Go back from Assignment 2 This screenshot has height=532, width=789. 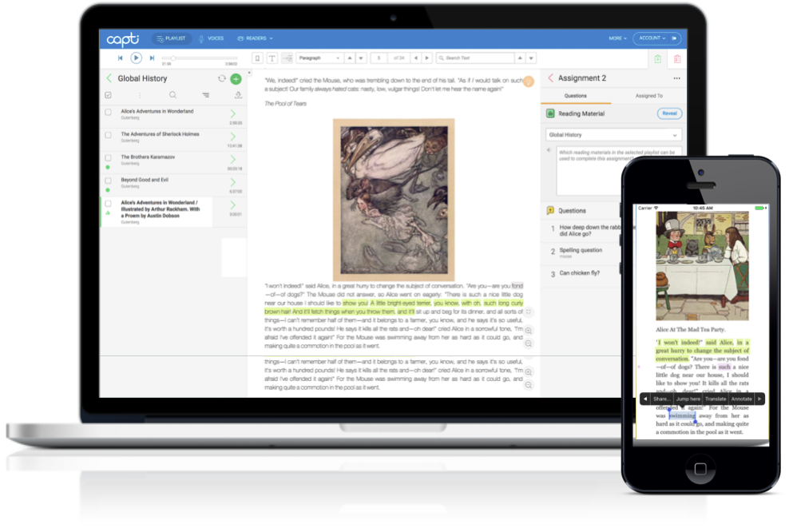550,78
